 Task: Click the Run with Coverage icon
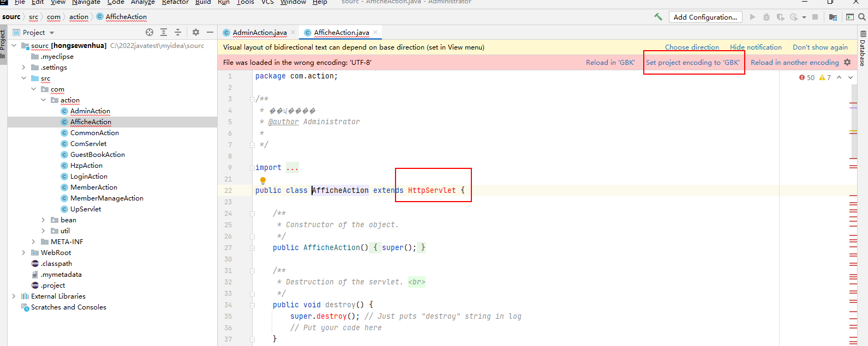pyautogui.click(x=781, y=17)
